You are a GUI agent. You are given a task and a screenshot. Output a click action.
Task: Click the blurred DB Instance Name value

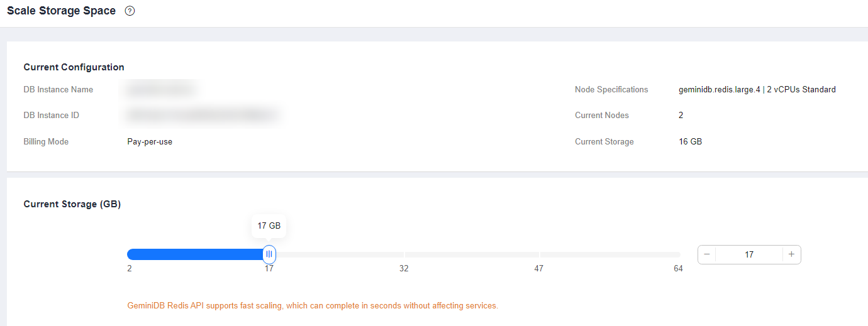[x=162, y=90]
